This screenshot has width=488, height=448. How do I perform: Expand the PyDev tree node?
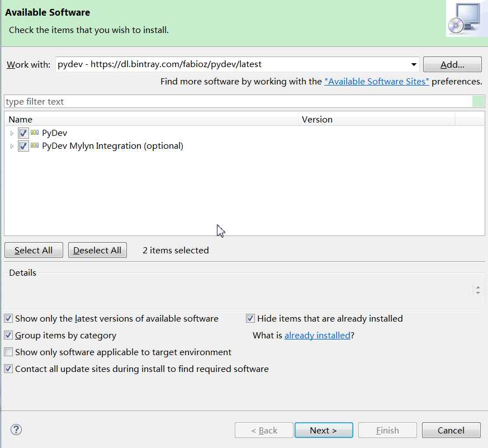point(12,133)
